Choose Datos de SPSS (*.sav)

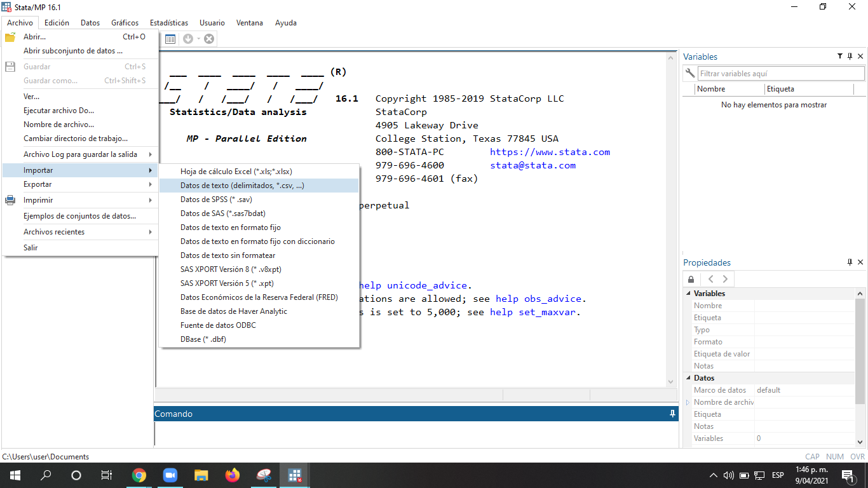(259, 200)
